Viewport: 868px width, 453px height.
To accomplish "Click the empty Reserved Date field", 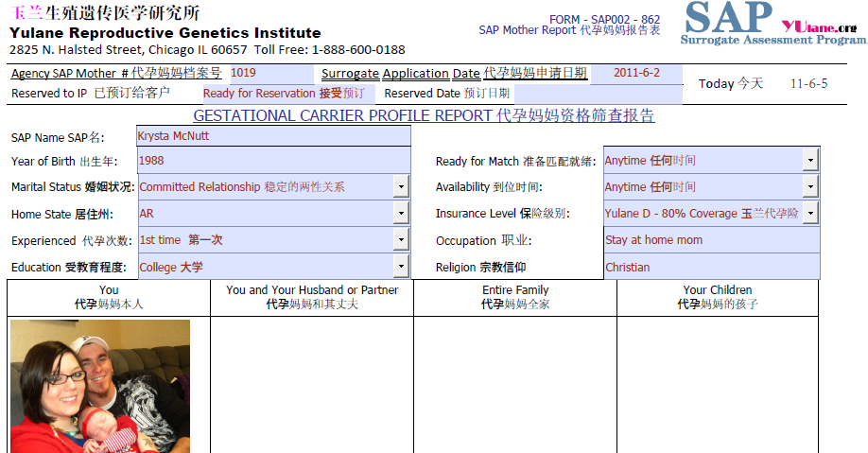I will point(599,94).
